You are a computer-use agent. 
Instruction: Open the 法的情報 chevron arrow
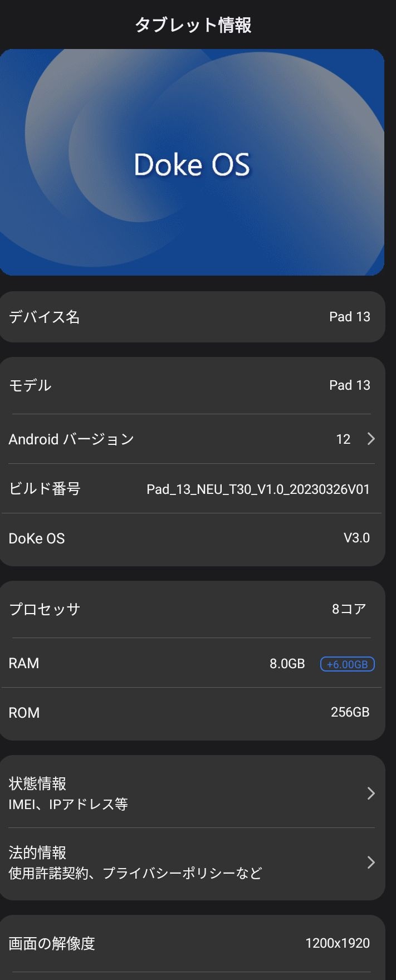point(371,863)
